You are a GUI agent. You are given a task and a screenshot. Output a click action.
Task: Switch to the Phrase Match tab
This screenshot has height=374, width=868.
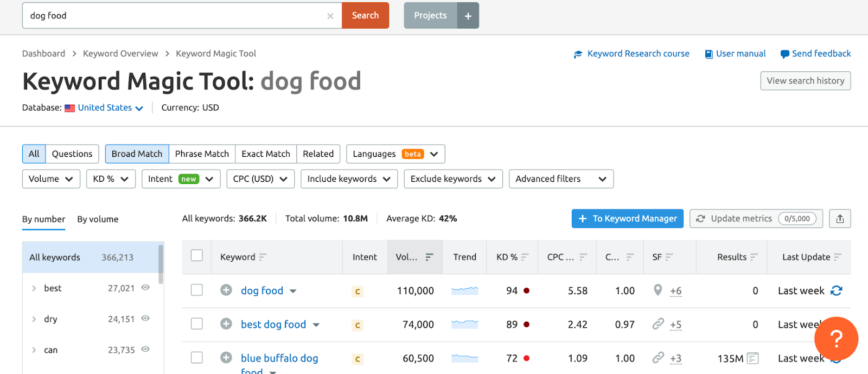pos(202,154)
